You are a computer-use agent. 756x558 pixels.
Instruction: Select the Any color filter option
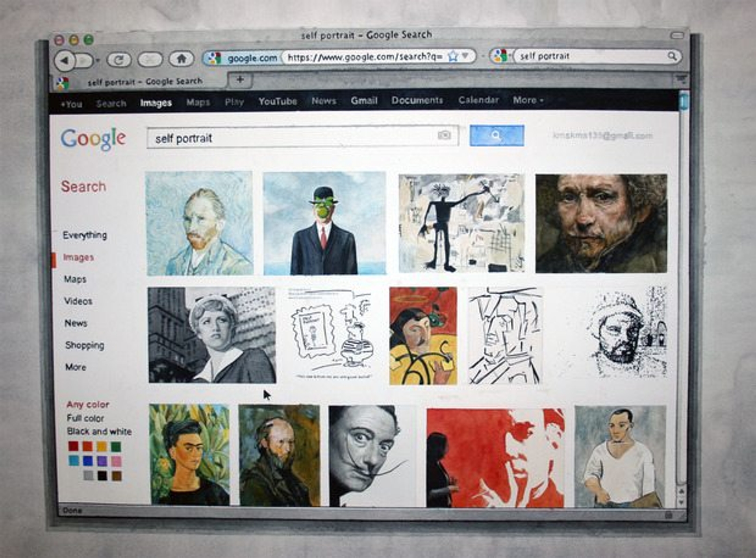click(x=88, y=405)
